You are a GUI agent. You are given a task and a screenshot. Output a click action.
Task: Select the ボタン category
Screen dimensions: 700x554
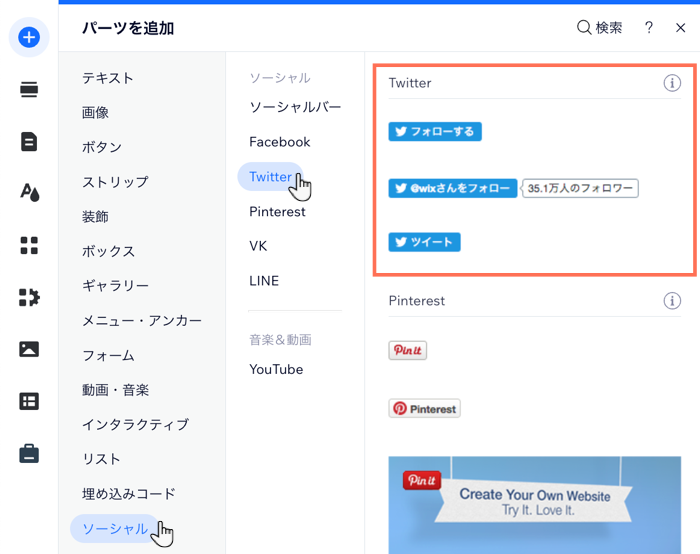(101, 147)
